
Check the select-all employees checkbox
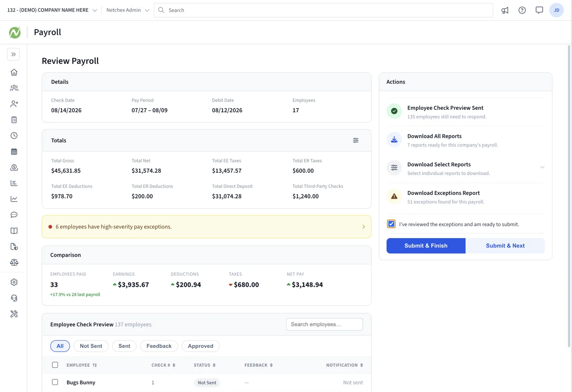(x=55, y=365)
